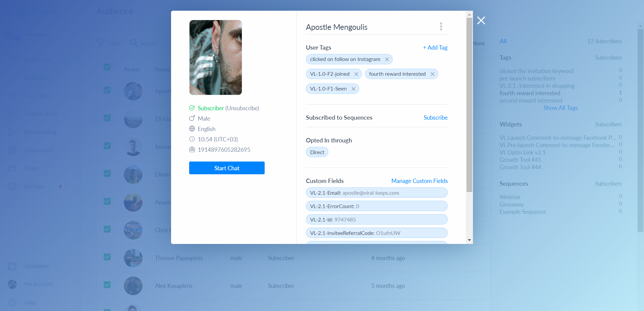Screen dimensions: 644x311
Task: Open Dashboard in the sidebar
Action: point(38,60)
